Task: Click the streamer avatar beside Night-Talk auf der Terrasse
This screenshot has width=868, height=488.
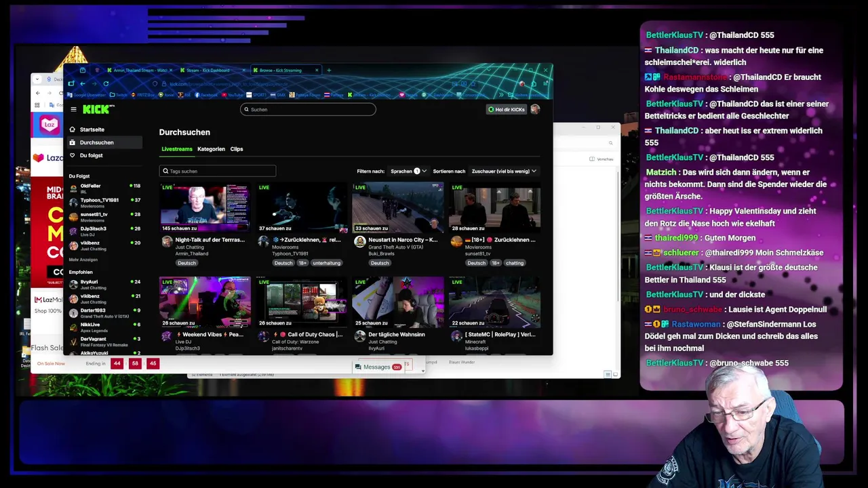Action: pos(167,241)
